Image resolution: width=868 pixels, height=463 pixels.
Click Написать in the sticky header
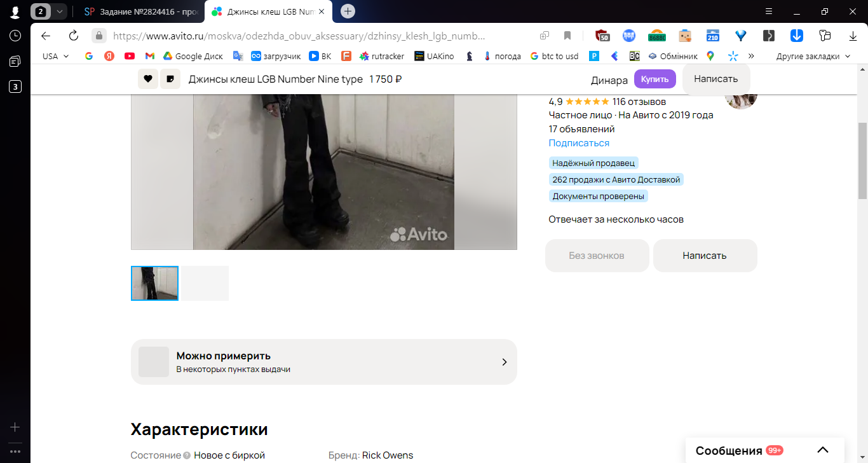716,79
